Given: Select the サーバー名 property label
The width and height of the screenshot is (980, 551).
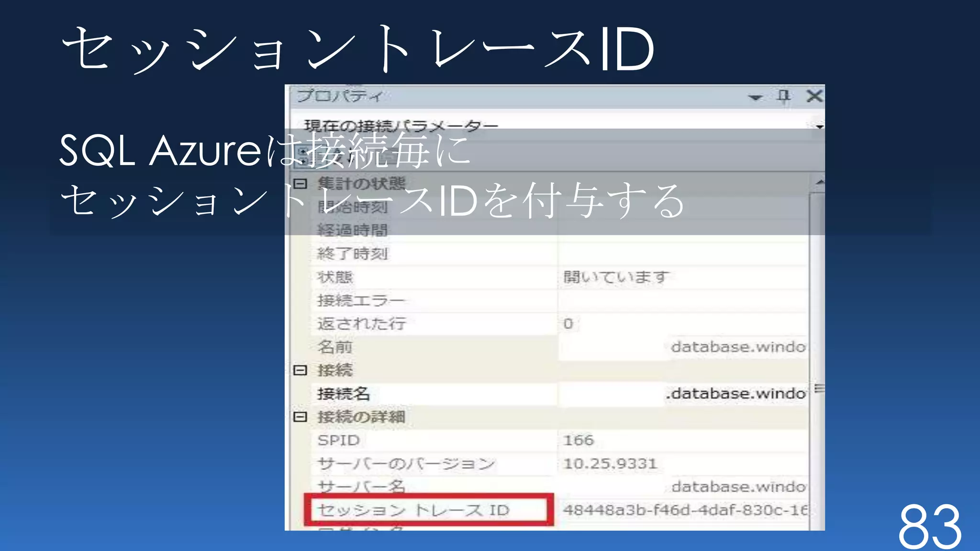Looking at the screenshot, I should click(362, 486).
